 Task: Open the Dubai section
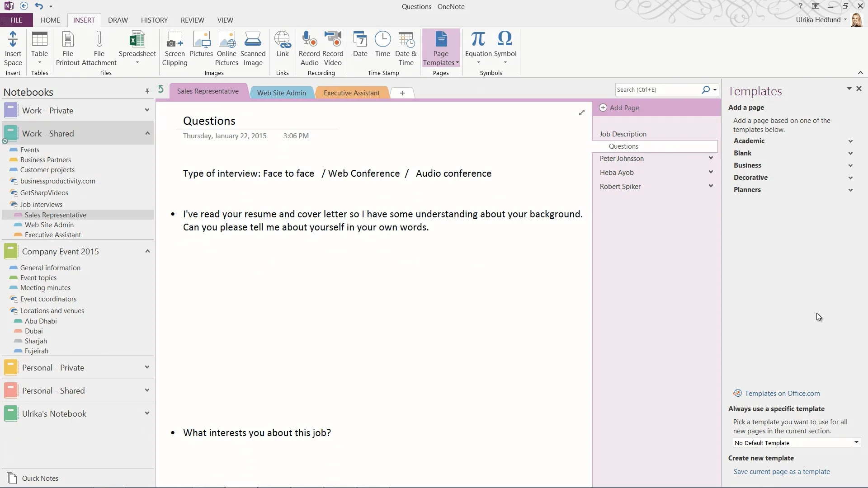point(34,331)
